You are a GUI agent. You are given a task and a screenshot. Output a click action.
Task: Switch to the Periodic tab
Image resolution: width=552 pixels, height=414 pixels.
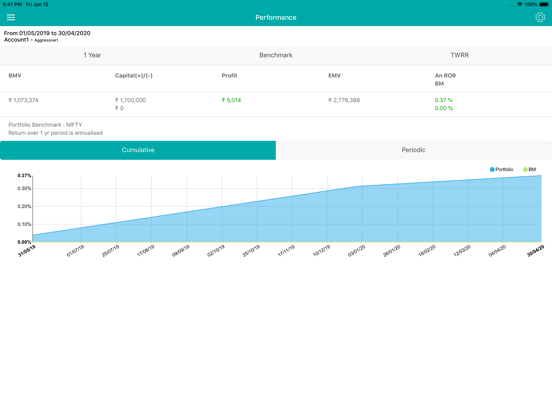point(414,150)
